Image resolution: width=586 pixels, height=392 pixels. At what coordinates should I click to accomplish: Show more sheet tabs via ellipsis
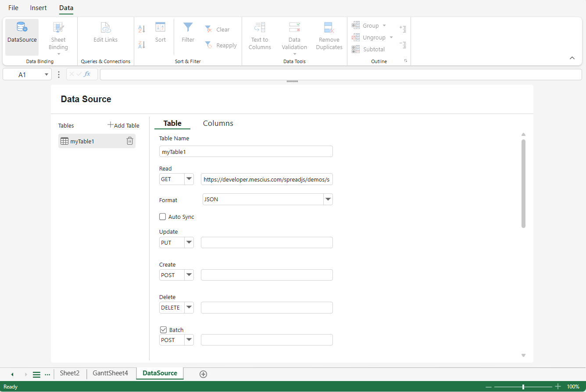point(47,374)
